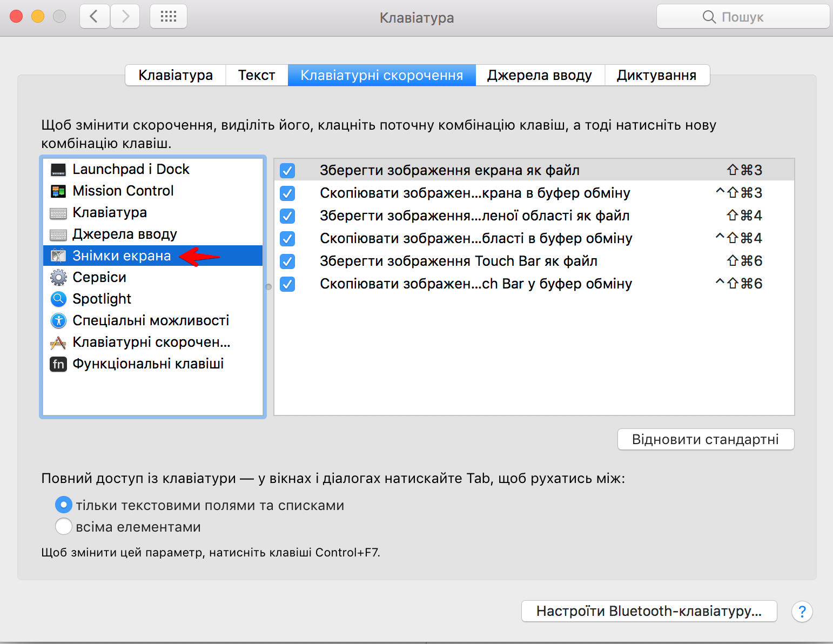
Task: Select radio всіма елементами
Action: pyautogui.click(x=64, y=526)
